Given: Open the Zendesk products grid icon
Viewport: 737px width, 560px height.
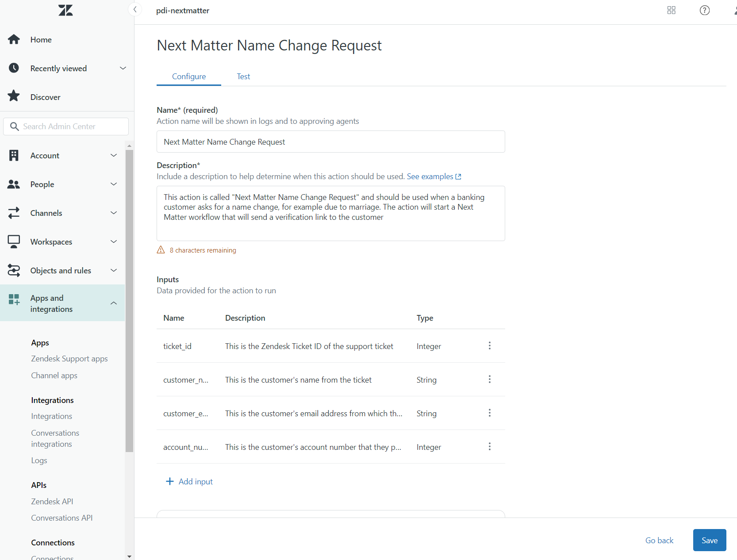Looking at the screenshot, I should pos(671,10).
